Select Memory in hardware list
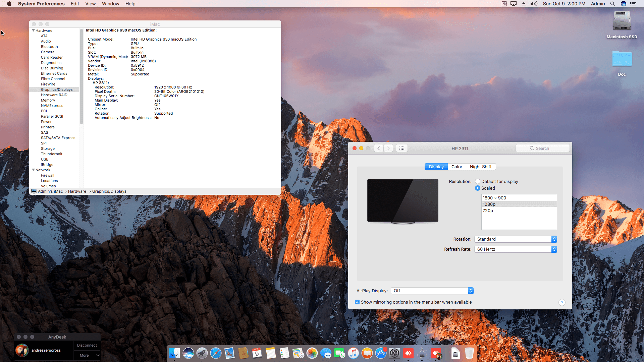This screenshot has height=362, width=644. (x=48, y=100)
